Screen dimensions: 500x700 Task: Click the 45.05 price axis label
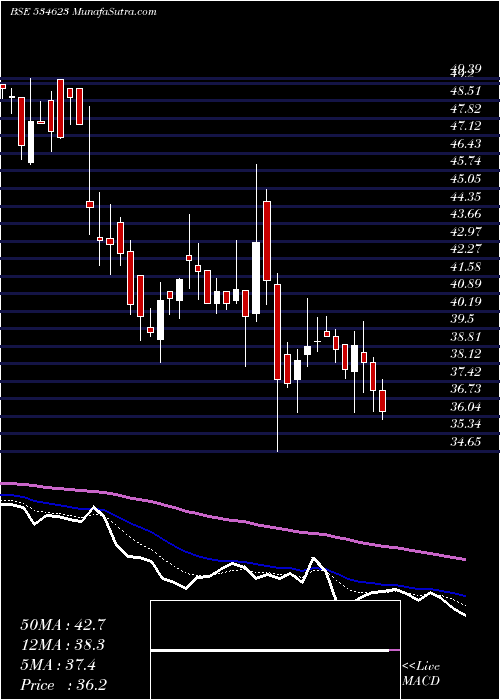466,179
